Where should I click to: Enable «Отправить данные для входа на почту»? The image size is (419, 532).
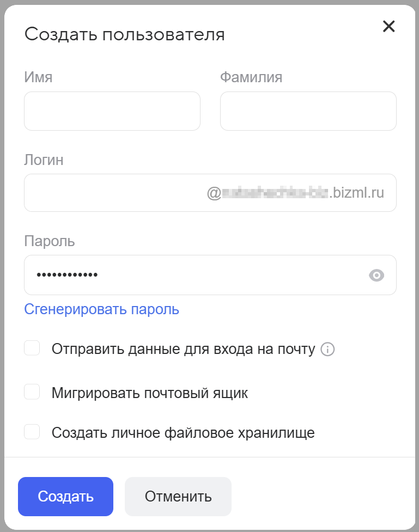[31, 347]
